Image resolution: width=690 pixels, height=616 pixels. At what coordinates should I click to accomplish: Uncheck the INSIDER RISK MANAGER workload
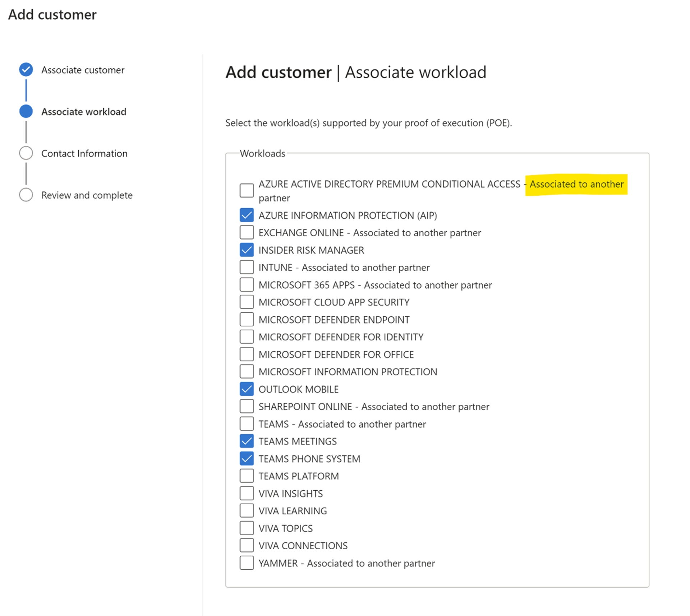click(247, 250)
